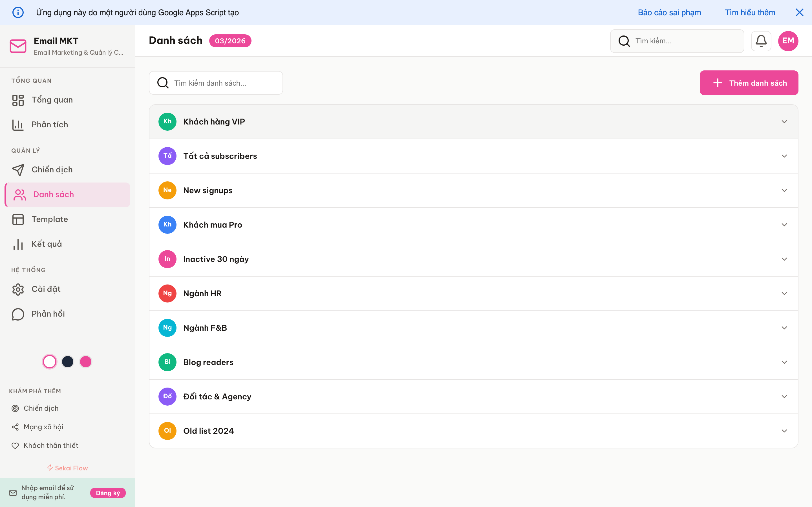Open Chiến dịch via the paper plane icon
This screenshot has height=507, width=812.
[x=18, y=170]
